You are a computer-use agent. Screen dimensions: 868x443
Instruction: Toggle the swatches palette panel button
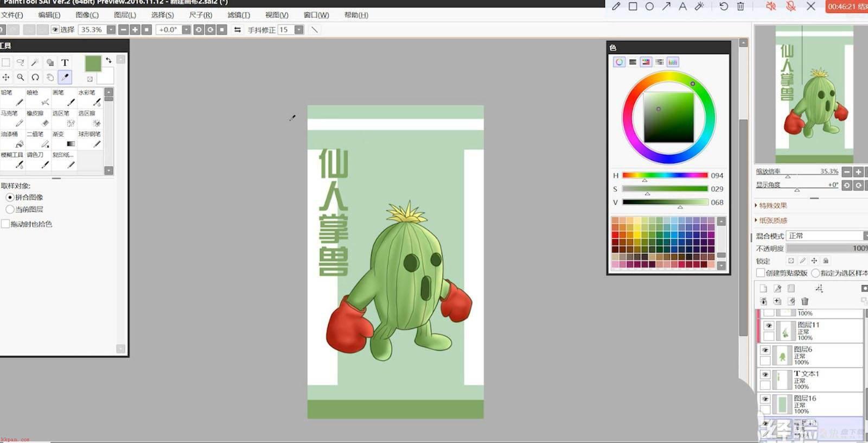tap(673, 62)
